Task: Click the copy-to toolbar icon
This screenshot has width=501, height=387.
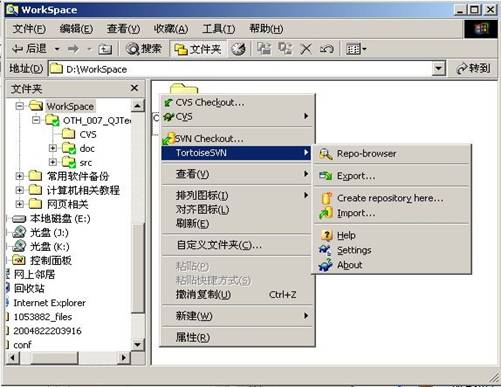Action: click(x=285, y=49)
